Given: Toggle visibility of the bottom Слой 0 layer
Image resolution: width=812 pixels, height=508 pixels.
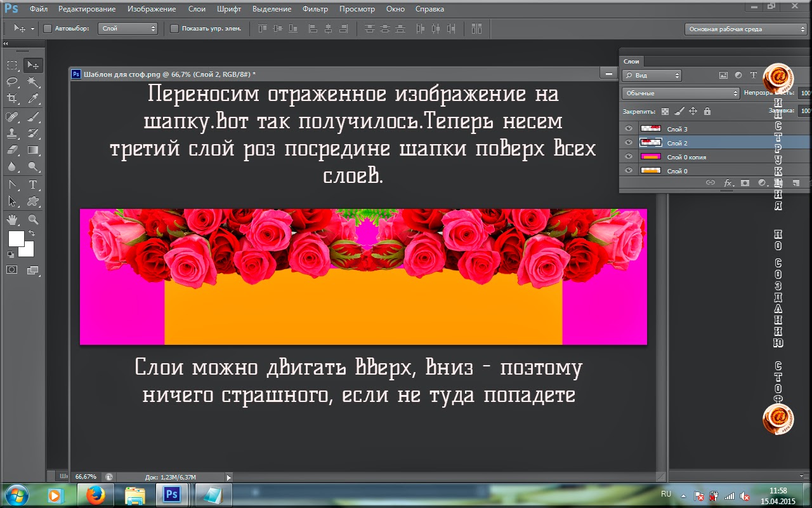Looking at the screenshot, I should [628, 171].
